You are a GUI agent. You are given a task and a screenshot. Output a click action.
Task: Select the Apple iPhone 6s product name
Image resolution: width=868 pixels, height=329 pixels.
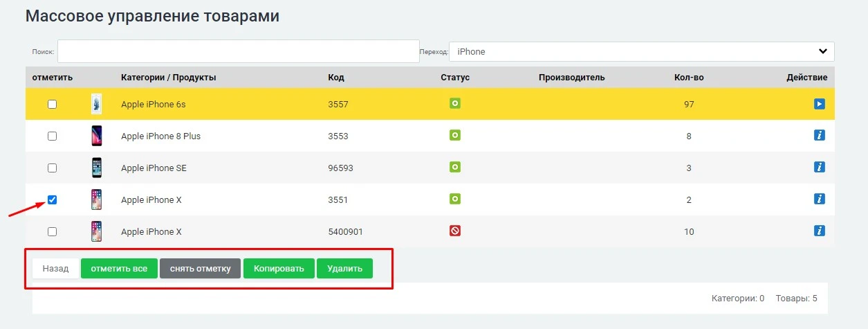pyautogui.click(x=154, y=104)
